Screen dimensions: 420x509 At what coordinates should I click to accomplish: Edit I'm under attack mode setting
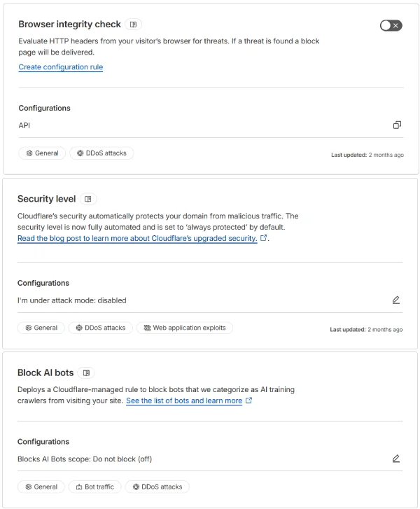point(395,300)
